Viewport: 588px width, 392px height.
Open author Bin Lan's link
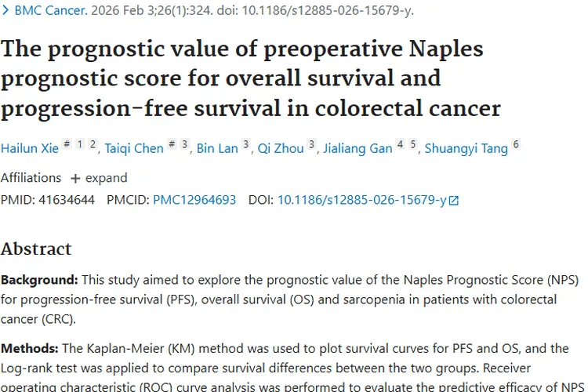[217, 148]
